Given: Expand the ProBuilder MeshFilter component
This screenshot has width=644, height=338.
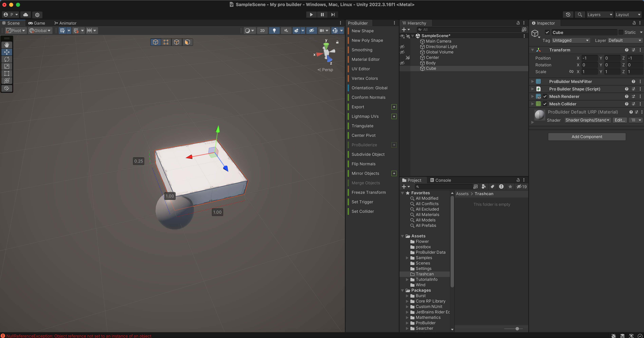Looking at the screenshot, I should click(x=533, y=81).
